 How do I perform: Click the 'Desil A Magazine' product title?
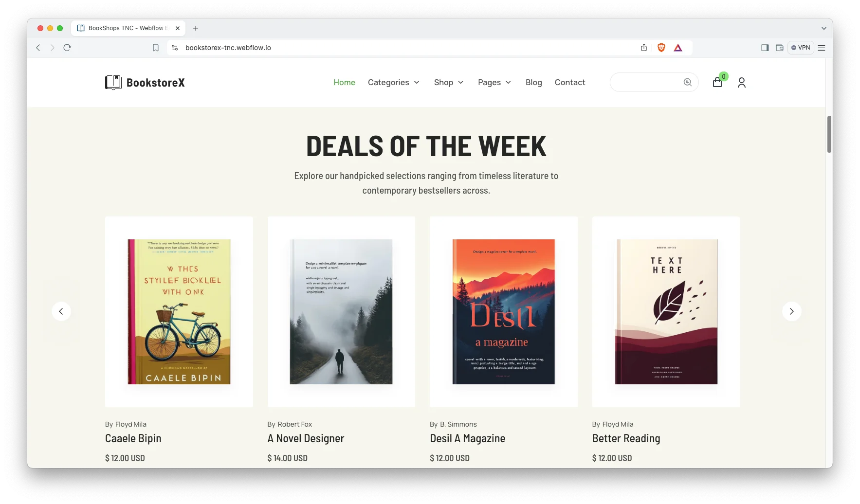[x=467, y=438]
